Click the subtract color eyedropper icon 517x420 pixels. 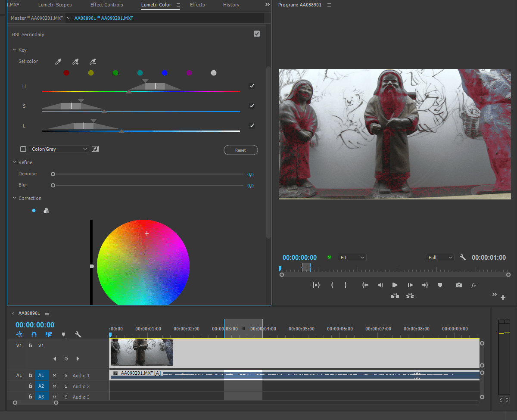coord(92,62)
